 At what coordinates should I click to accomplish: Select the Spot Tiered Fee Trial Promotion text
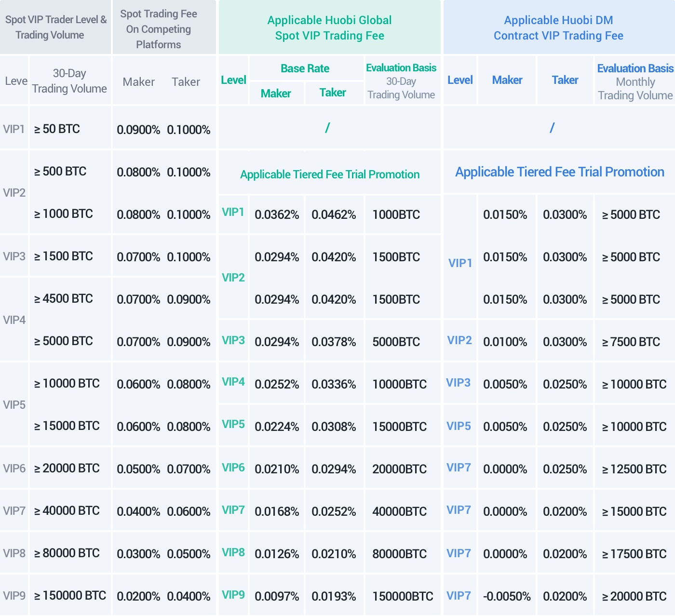click(330, 174)
